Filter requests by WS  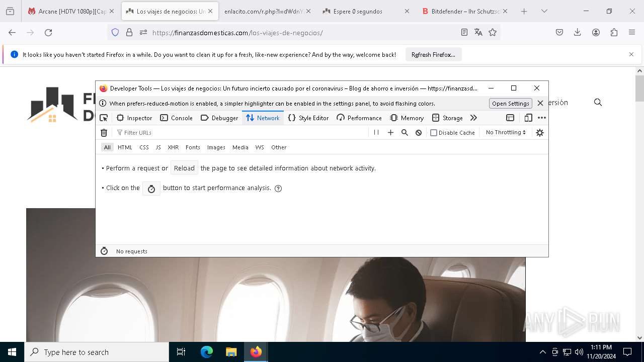pyautogui.click(x=260, y=147)
